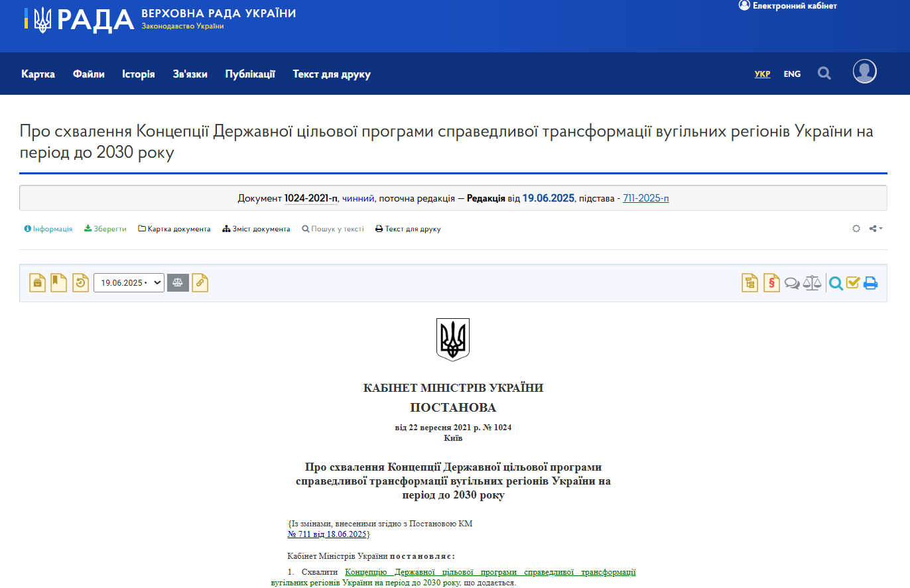Click the chain link document icon
Viewport: 910px width, 588px height.
pos(200,283)
